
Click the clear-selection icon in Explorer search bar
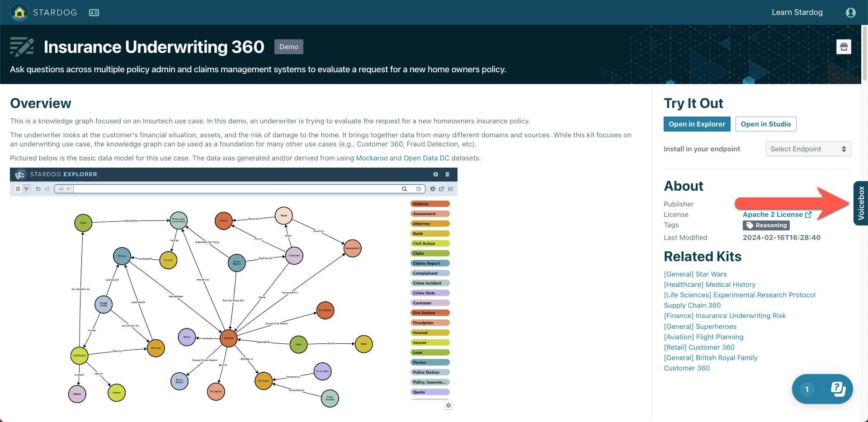419,189
